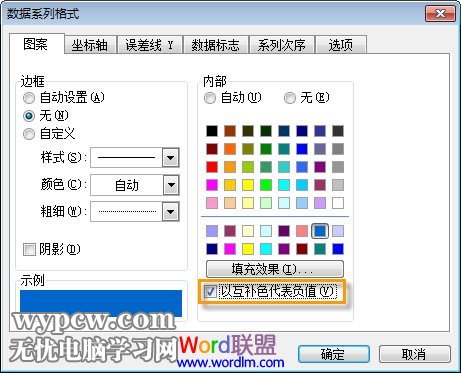Pick the dark red swatch in second row
The width and height of the screenshot is (461, 373).
pos(212,149)
